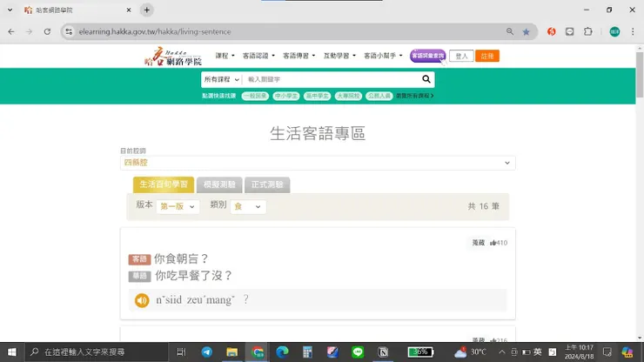Open Copilot from taskbar corner
This screenshot has height=362, width=644.
627,352
